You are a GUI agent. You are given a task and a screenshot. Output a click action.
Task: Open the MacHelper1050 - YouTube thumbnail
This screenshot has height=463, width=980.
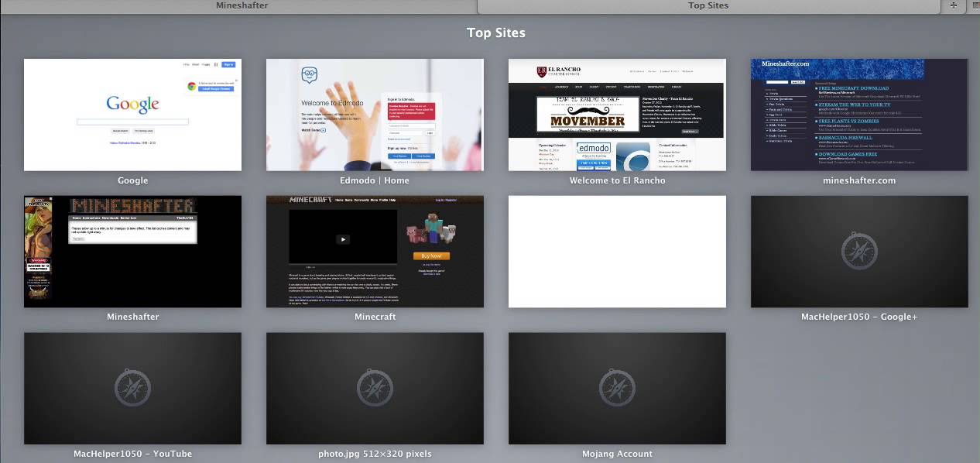pos(132,389)
